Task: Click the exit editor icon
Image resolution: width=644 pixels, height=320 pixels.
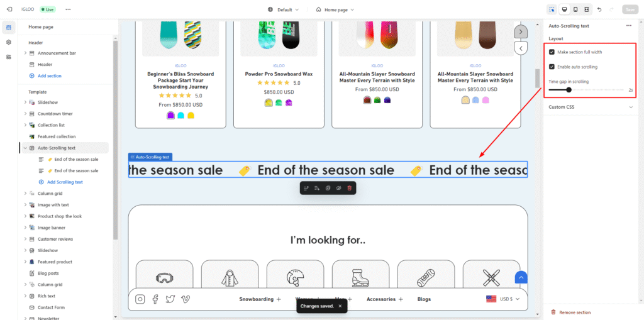Action: tap(9, 9)
